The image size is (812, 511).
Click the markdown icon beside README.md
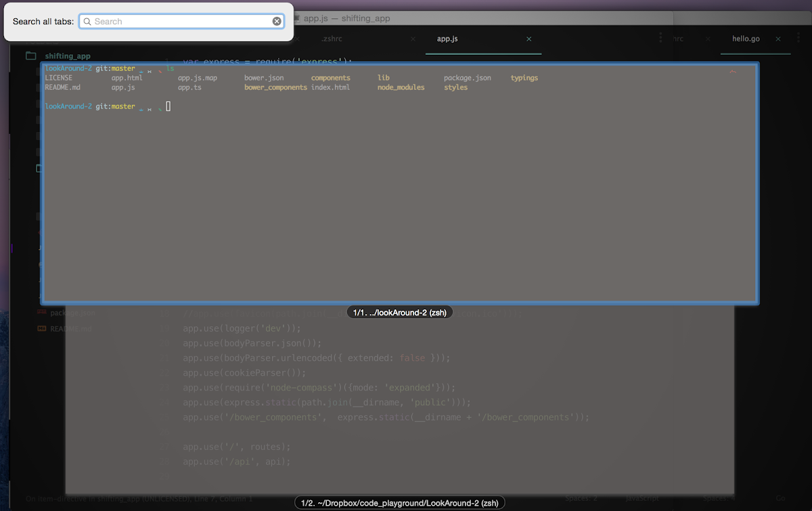[41, 328]
